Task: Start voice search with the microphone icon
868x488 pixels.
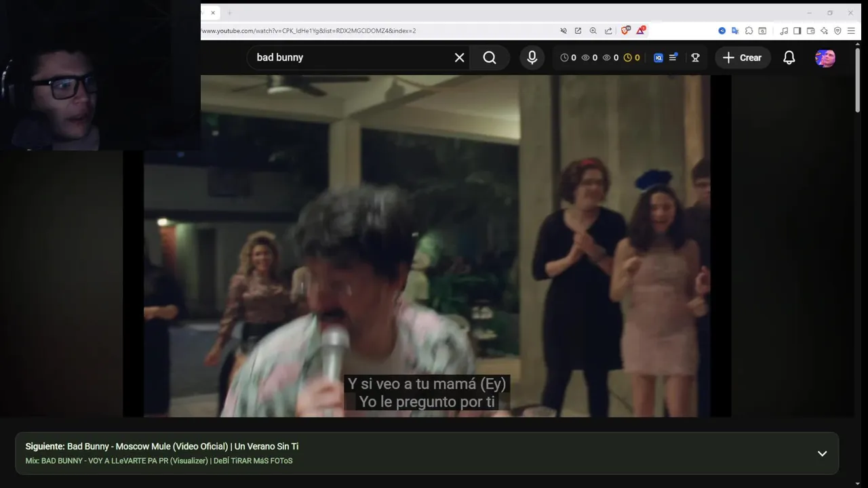Action: click(532, 58)
